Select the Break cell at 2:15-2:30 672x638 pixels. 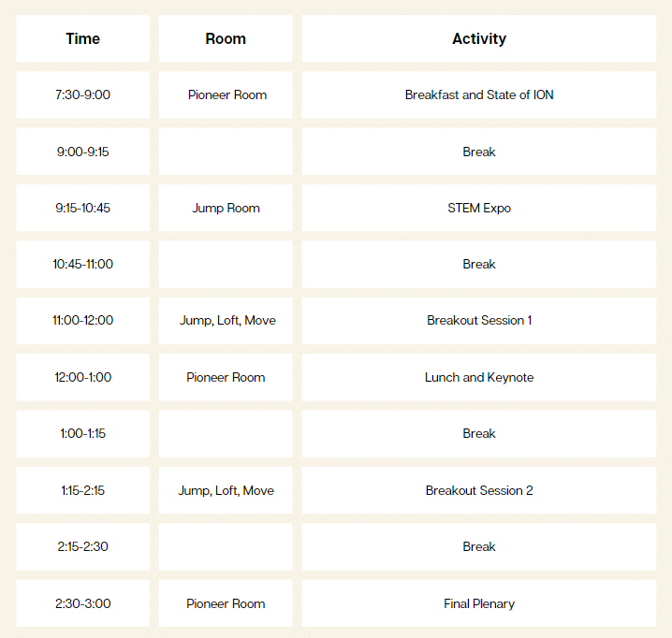pos(478,546)
